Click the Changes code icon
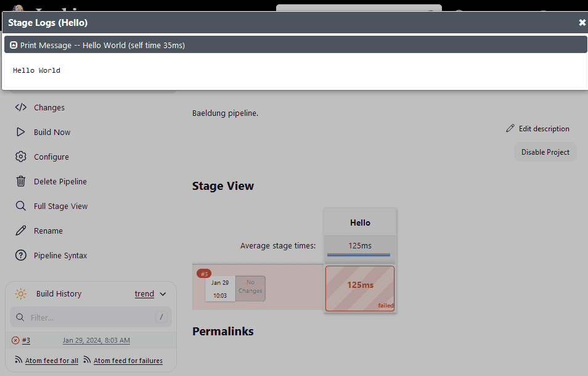This screenshot has width=588, height=376. click(x=21, y=107)
